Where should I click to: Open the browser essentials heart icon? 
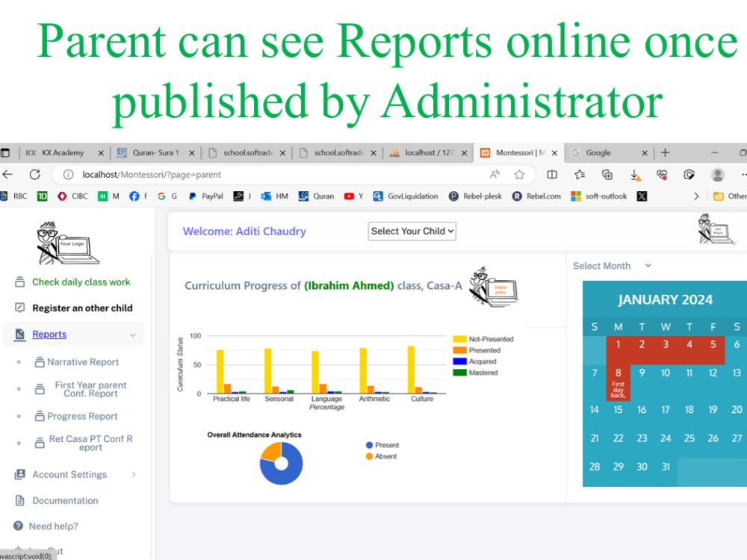662,175
